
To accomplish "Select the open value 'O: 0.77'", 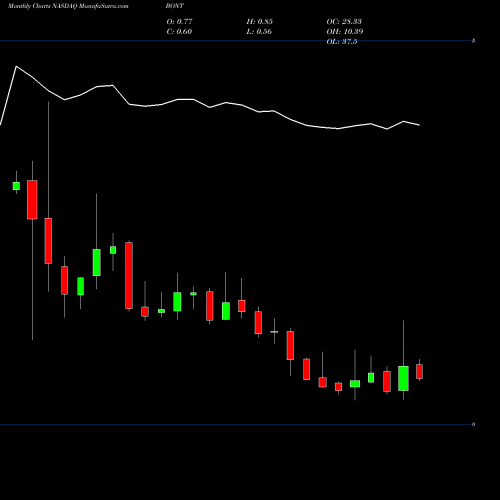I will 179,22.
